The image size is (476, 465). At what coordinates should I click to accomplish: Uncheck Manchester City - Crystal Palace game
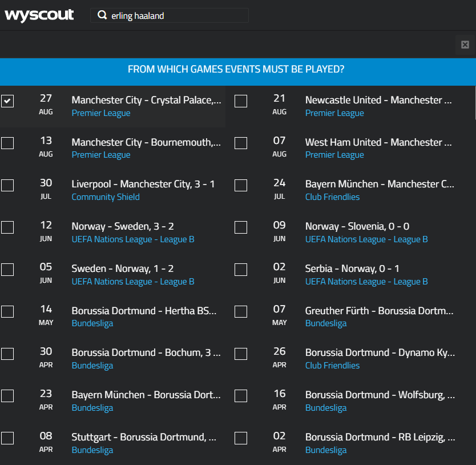[7, 101]
